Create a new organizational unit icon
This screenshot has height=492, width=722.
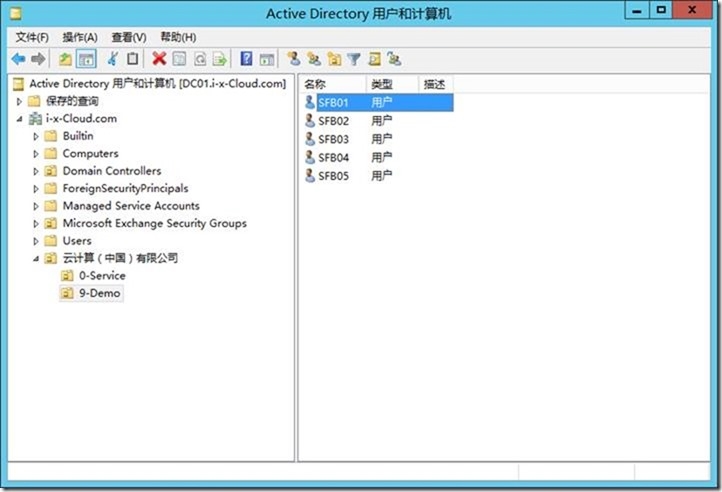coord(334,59)
